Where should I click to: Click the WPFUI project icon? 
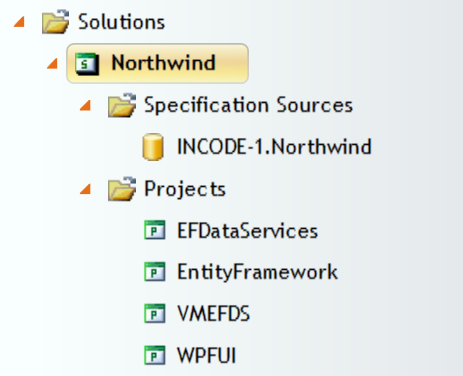click(155, 355)
